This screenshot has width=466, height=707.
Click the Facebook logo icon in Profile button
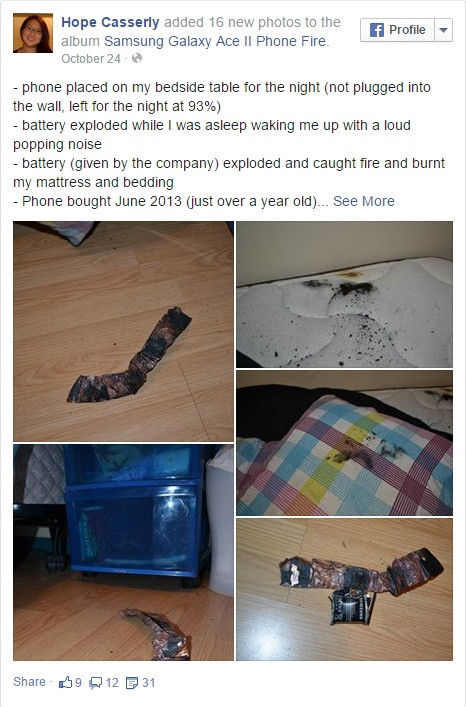(x=377, y=30)
